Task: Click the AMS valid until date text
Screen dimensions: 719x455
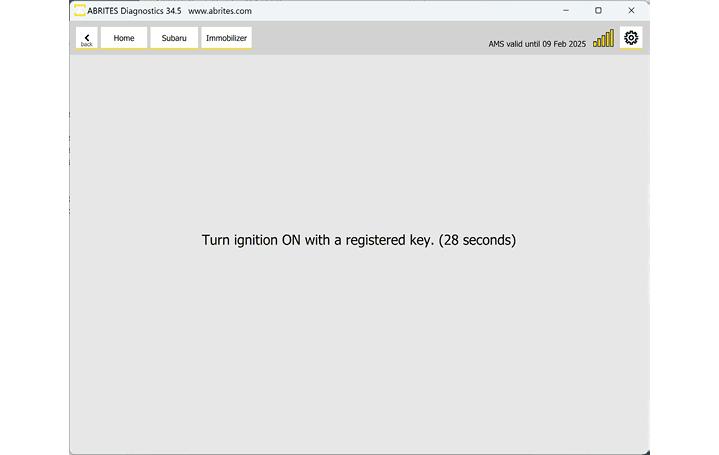Action: coord(536,44)
